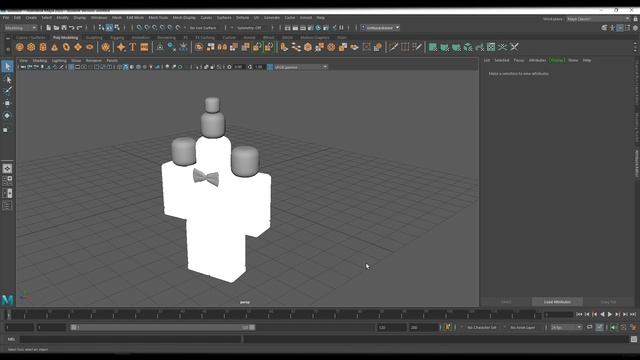Click the New Scene file icon
Viewport: 640px width, 360px height.
click(x=48, y=28)
